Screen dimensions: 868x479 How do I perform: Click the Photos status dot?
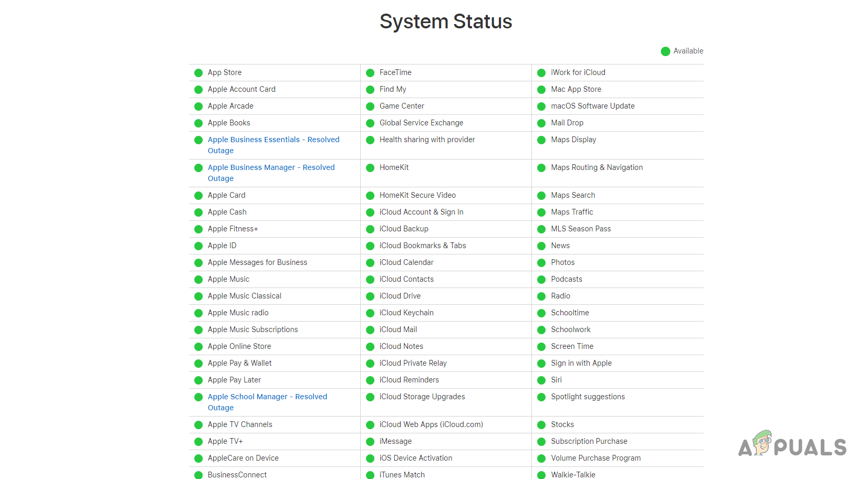point(541,262)
